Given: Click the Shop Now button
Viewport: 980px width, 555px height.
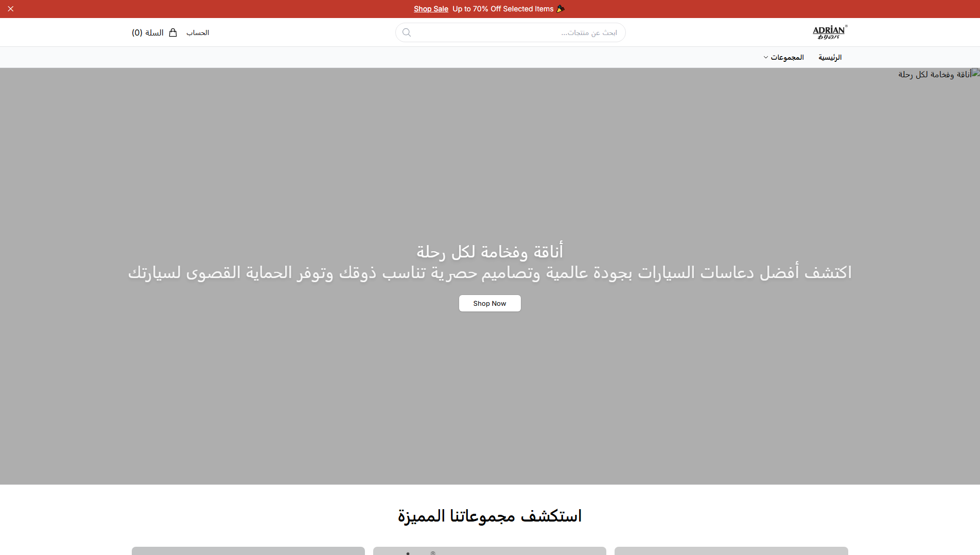Looking at the screenshot, I should (x=489, y=303).
